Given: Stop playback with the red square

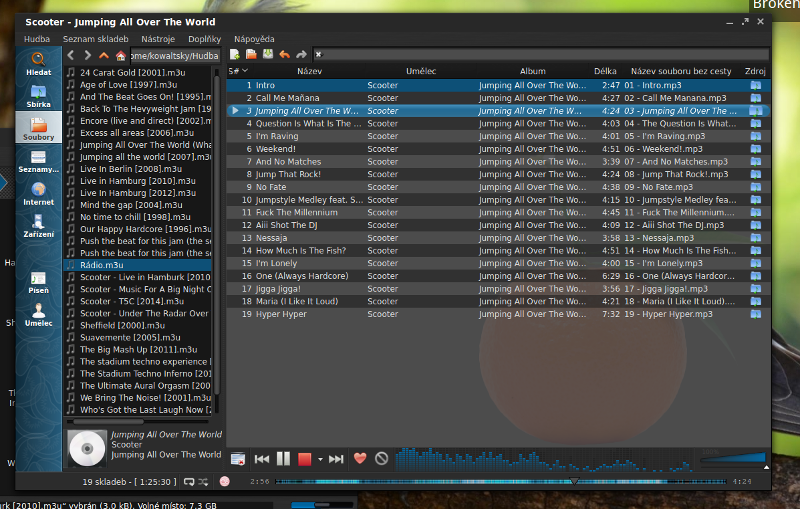Looking at the screenshot, I should coord(305,459).
